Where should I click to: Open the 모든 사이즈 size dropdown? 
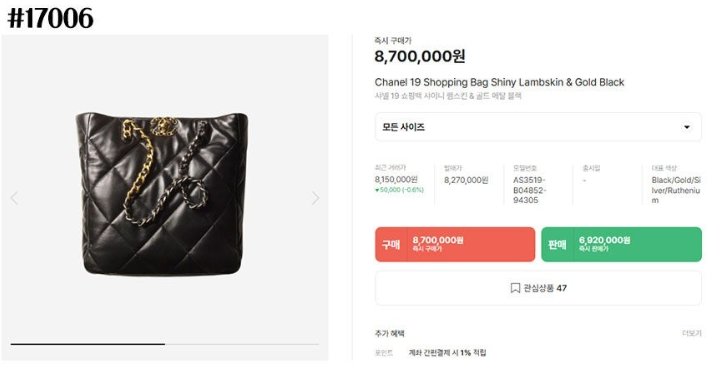538,127
